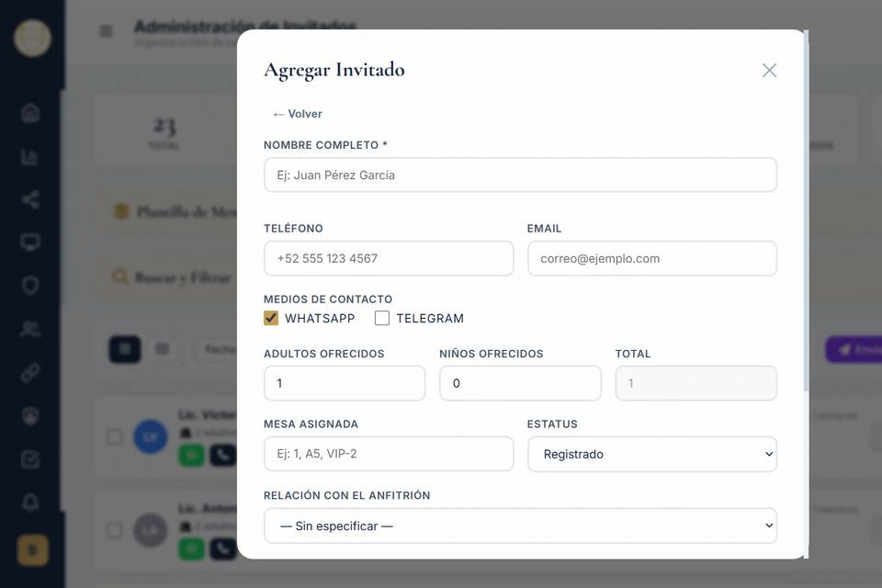This screenshot has width=882, height=588.
Task: Open the guests people icon in sidebar
Action: click(x=30, y=329)
